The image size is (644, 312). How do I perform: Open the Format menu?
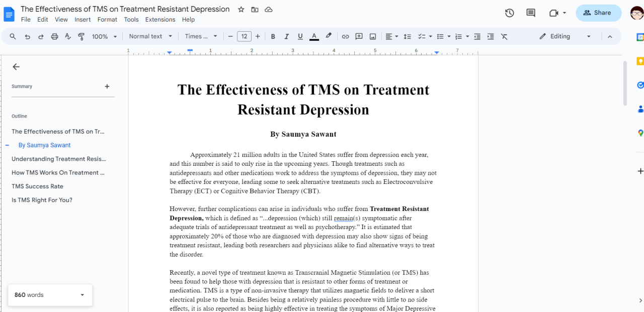coord(107,20)
